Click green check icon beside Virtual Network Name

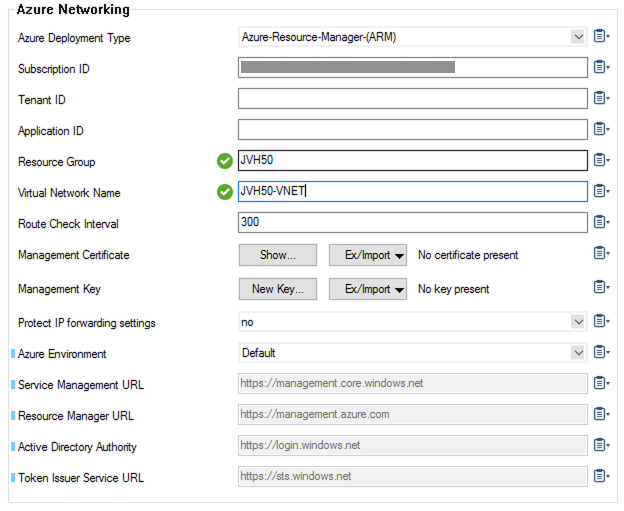pyautogui.click(x=225, y=192)
